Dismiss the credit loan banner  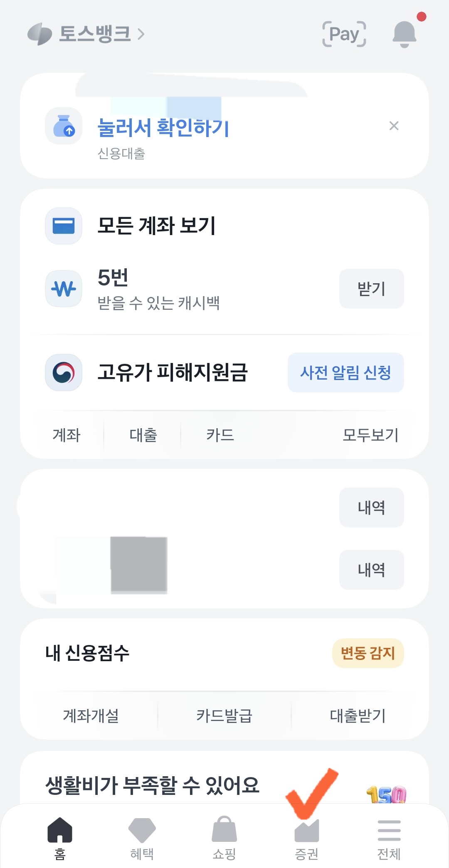pos(394,126)
